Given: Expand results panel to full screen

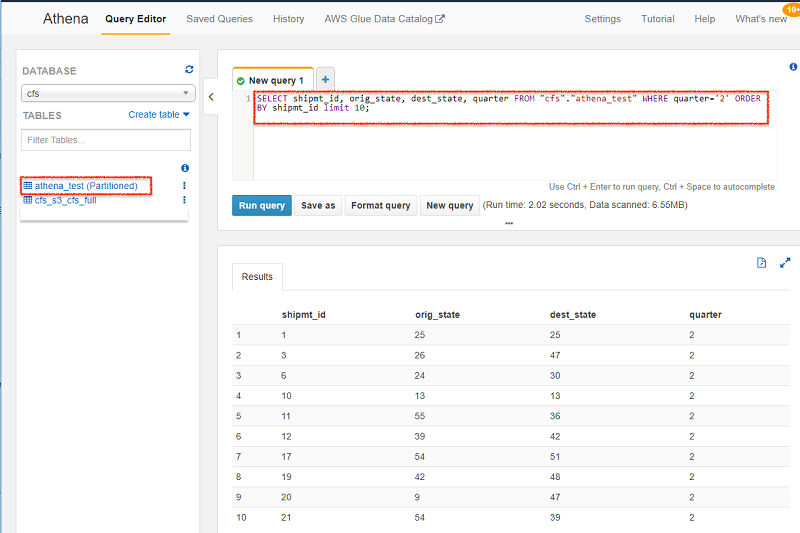Looking at the screenshot, I should pos(785,263).
